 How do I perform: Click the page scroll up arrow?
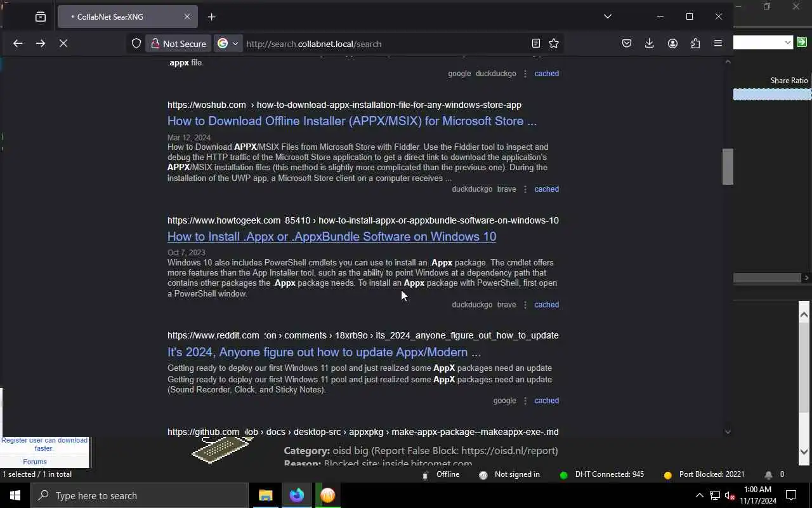coord(728,62)
